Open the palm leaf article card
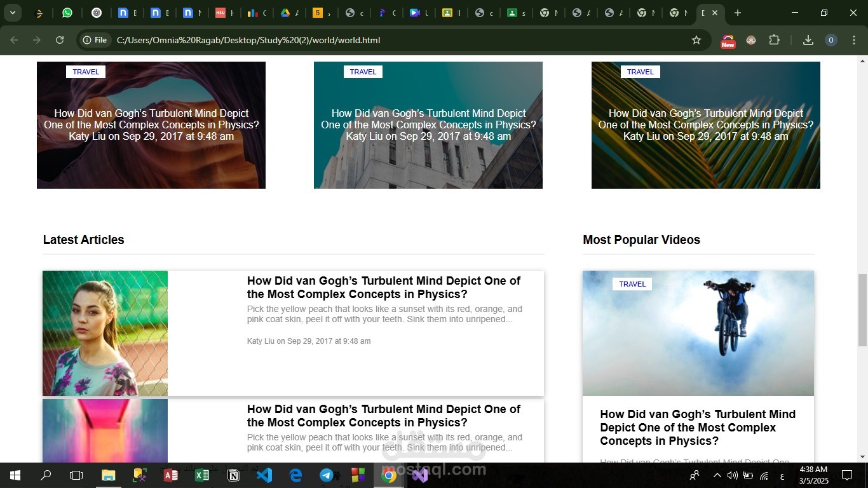 coord(706,125)
